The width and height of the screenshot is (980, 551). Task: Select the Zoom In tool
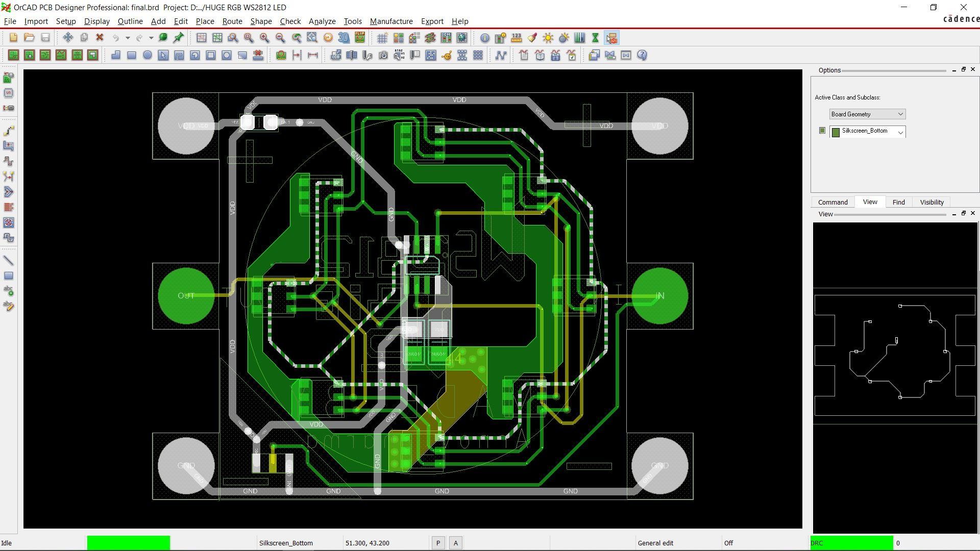click(265, 38)
